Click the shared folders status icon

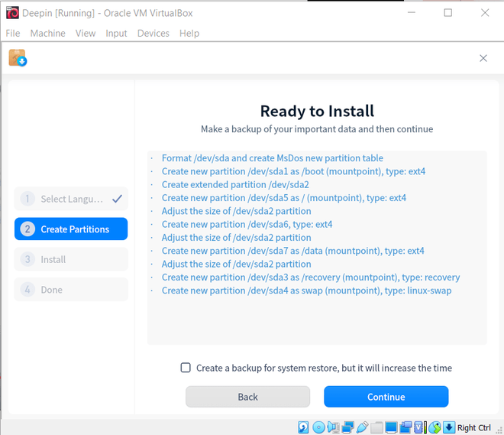[x=376, y=427]
